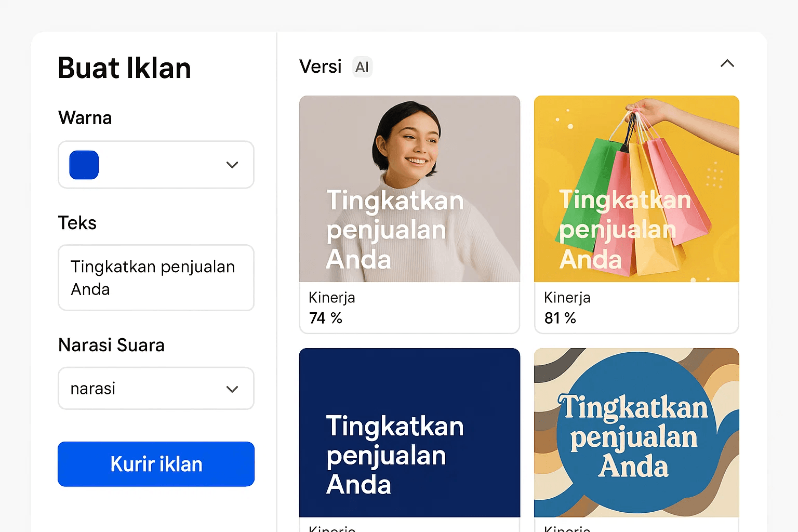This screenshot has height=532, width=798.
Task: Click the Teks input field
Action: tap(156, 278)
